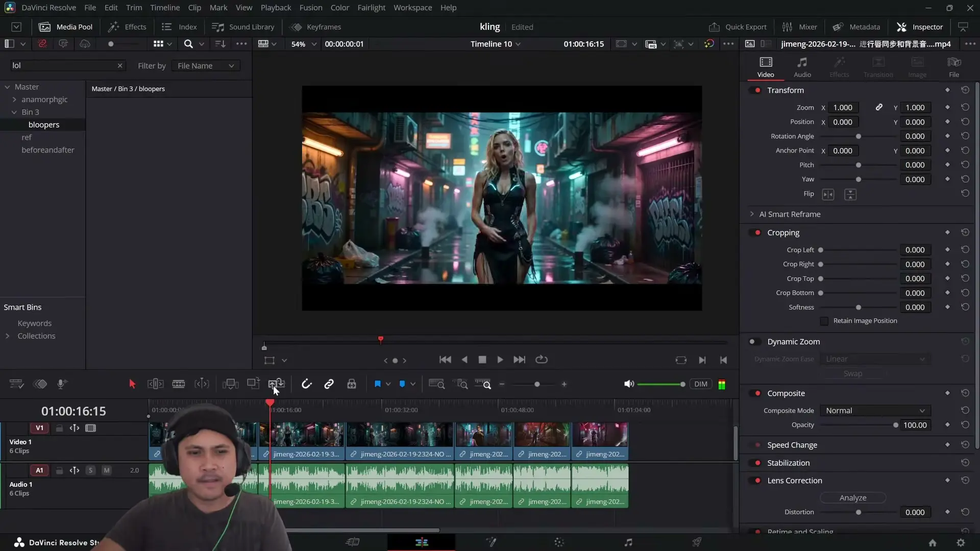The image size is (980, 551).
Task: Click the Analyze button
Action: point(852,498)
